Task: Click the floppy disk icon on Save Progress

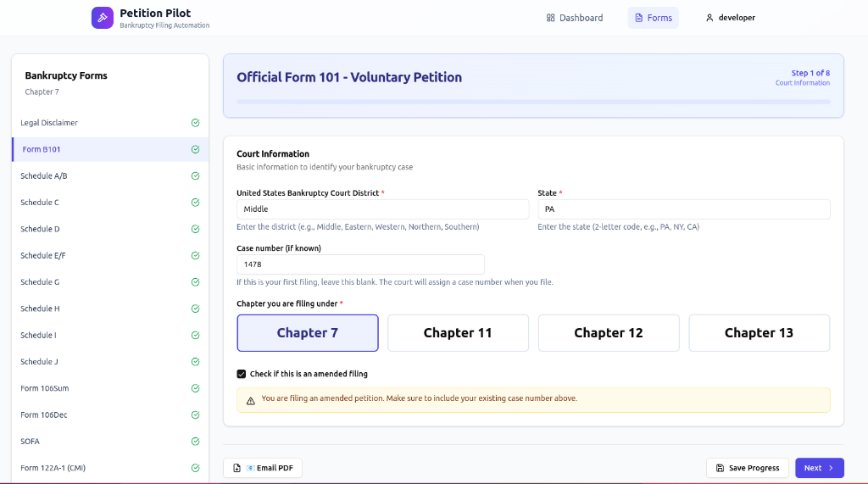Action: coord(720,468)
